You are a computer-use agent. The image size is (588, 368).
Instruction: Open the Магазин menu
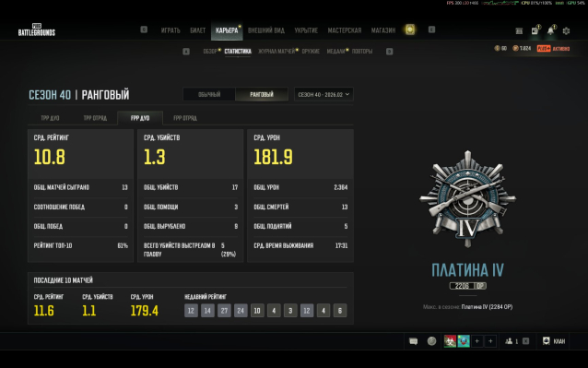tap(383, 30)
